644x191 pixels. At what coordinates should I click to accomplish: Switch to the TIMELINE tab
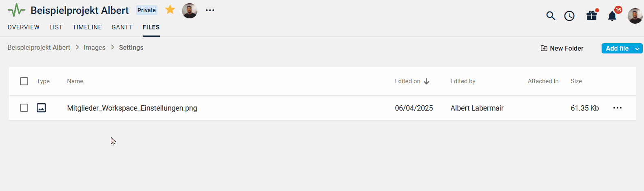(87, 27)
